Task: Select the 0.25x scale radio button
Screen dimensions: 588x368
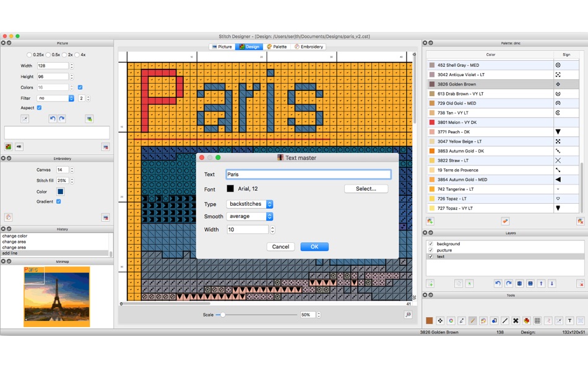Action: (x=29, y=55)
